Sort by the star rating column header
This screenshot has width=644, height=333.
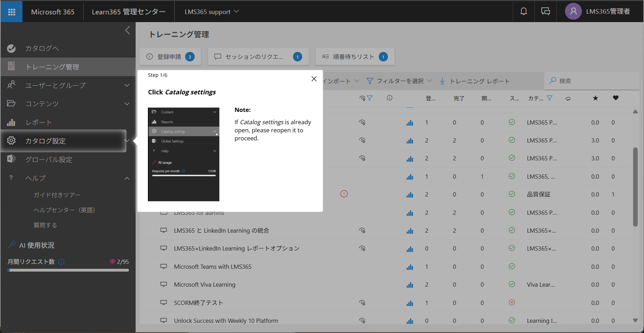click(x=596, y=98)
